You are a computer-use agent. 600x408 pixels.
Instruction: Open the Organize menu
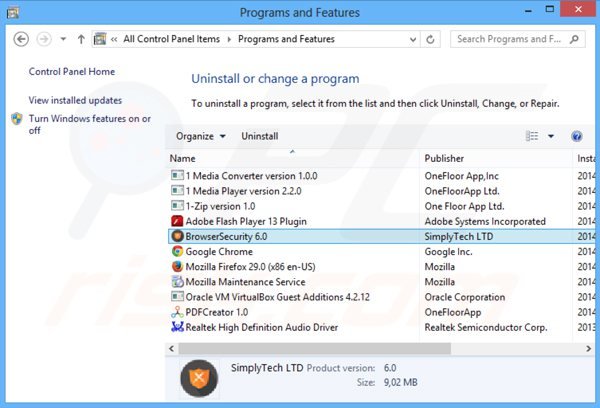pyautogui.click(x=201, y=136)
